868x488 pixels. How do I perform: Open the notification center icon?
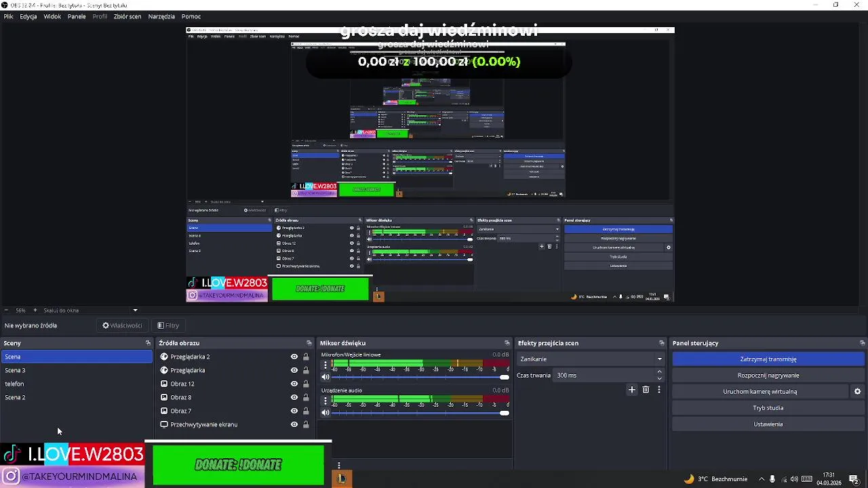854,479
